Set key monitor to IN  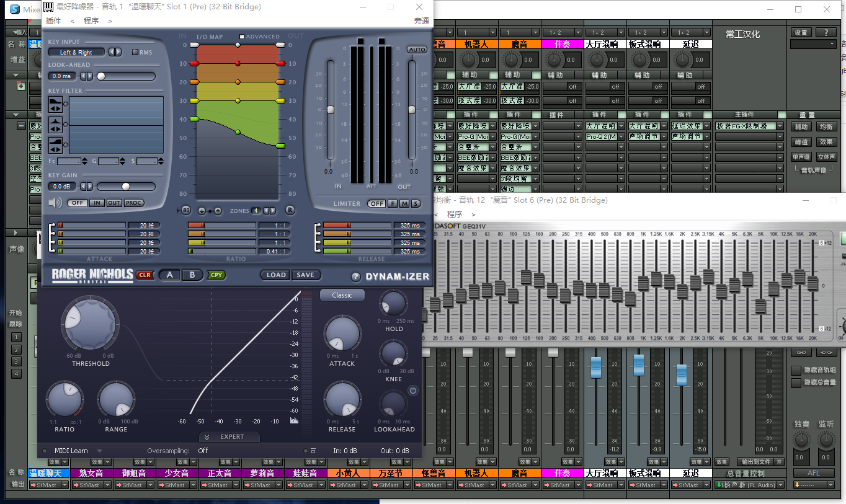(97, 203)
